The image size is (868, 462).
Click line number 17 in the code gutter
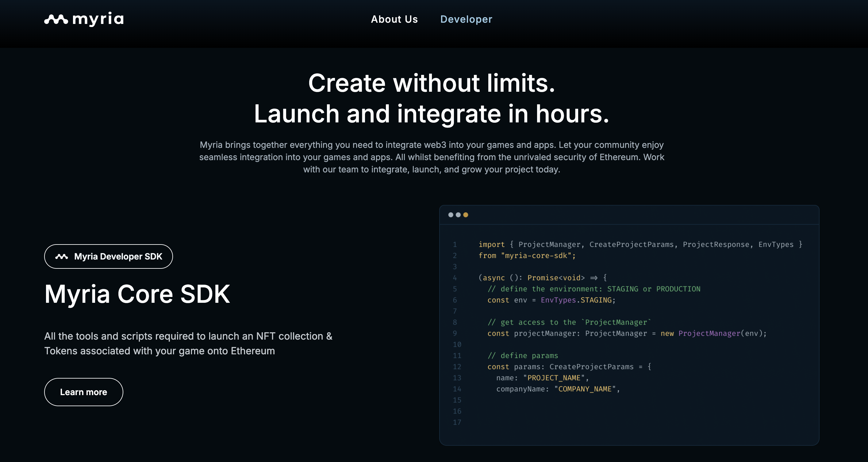pyautogui.click(x=457, y=422)
